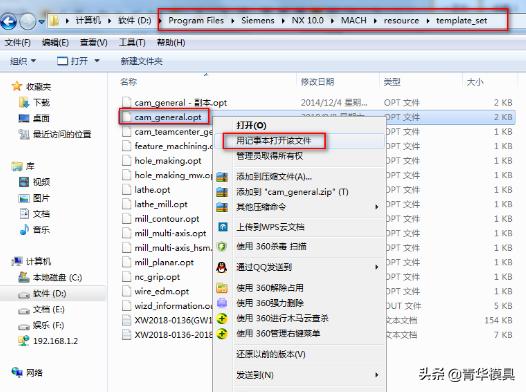Expand 发送到(N) submenu arrow

click(x=376, y=375)
